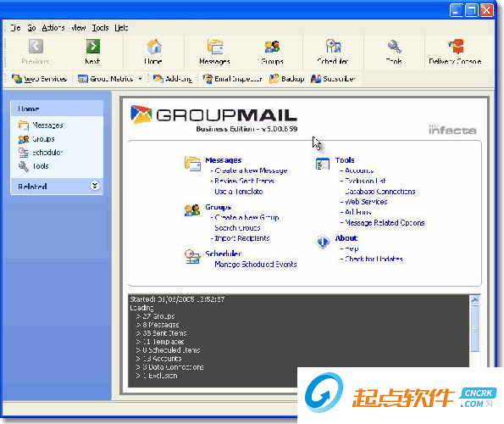
Task: Click the Exclusion List link
Action: coord(365,181)
